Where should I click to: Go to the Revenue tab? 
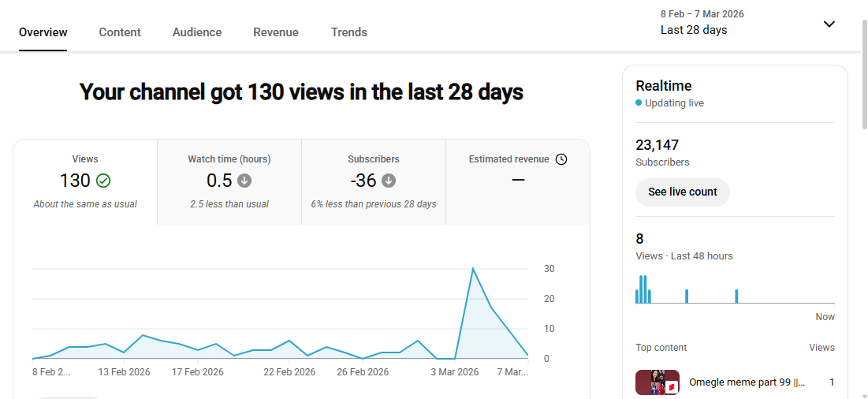[276, 32]
